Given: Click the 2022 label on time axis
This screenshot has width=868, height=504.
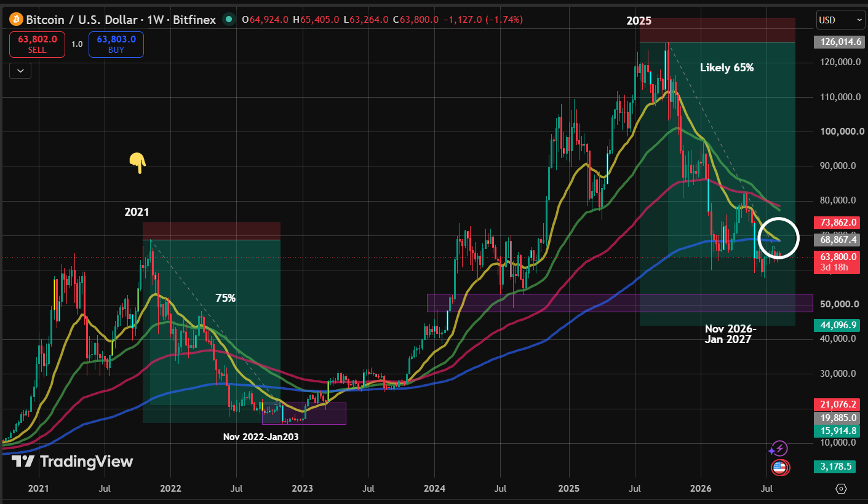Looking at the screenshot, I should click(170, 489).
